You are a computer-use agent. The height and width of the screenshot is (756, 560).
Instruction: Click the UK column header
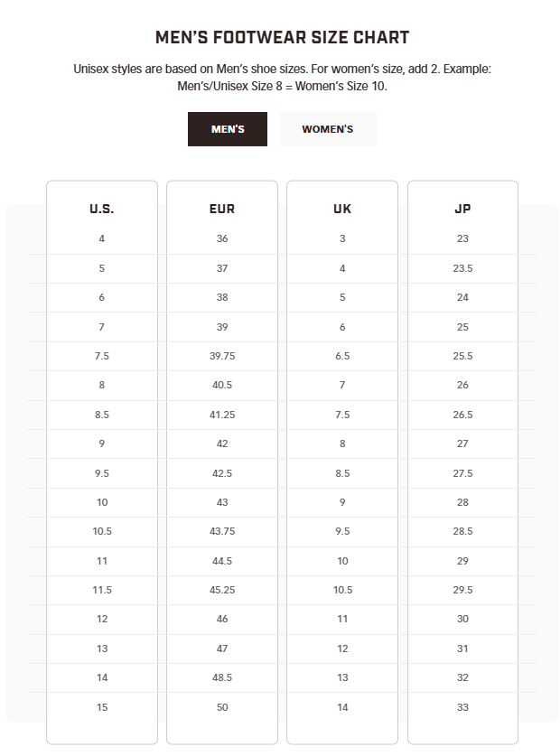pyautogui.click(x=342, y=209)
